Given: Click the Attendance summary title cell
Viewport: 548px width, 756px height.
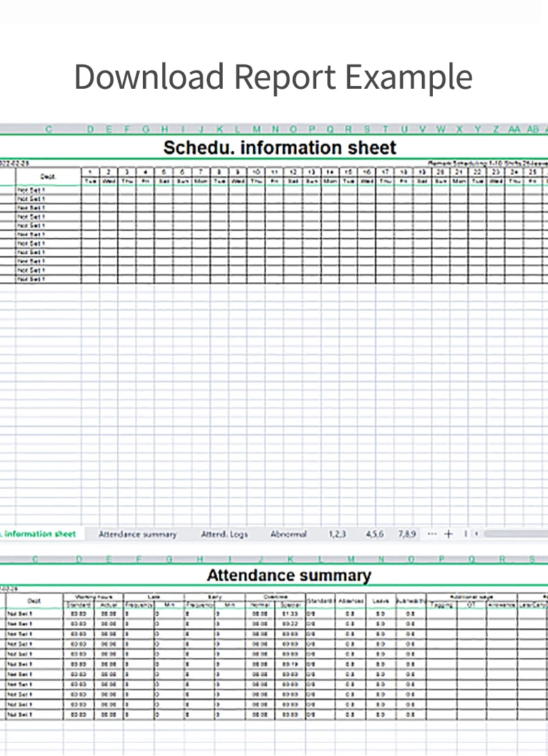Looking at the screenshot, I should (289, 576).
